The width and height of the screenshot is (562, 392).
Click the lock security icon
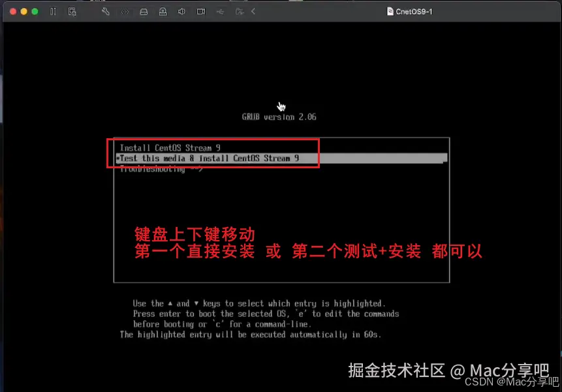tap(163, 11)
